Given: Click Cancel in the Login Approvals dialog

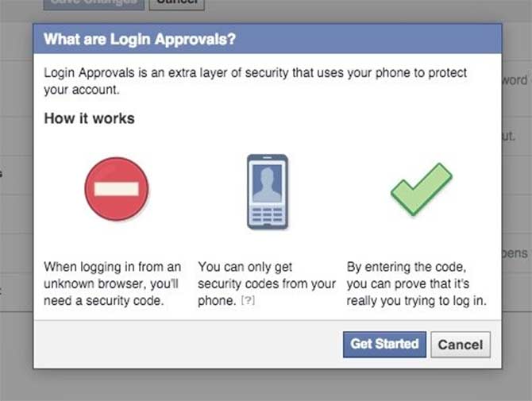Looking at the screenshot, I should click(460, 345).
